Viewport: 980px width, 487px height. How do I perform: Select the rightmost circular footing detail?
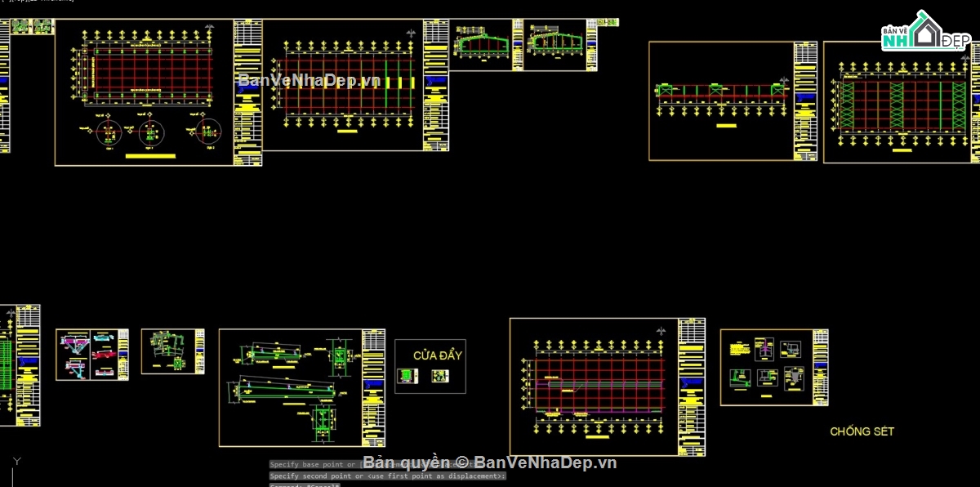[x=208, y=131]
